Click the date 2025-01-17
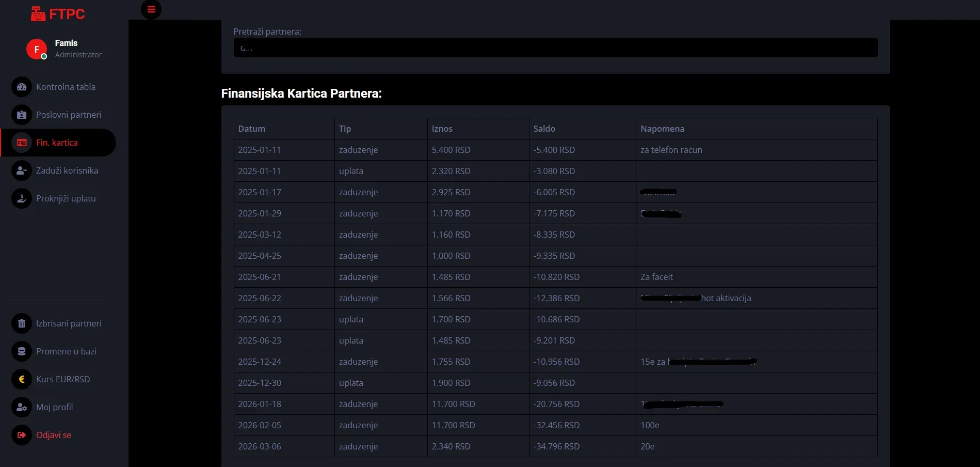980x467 pixels. click(260, 192)
